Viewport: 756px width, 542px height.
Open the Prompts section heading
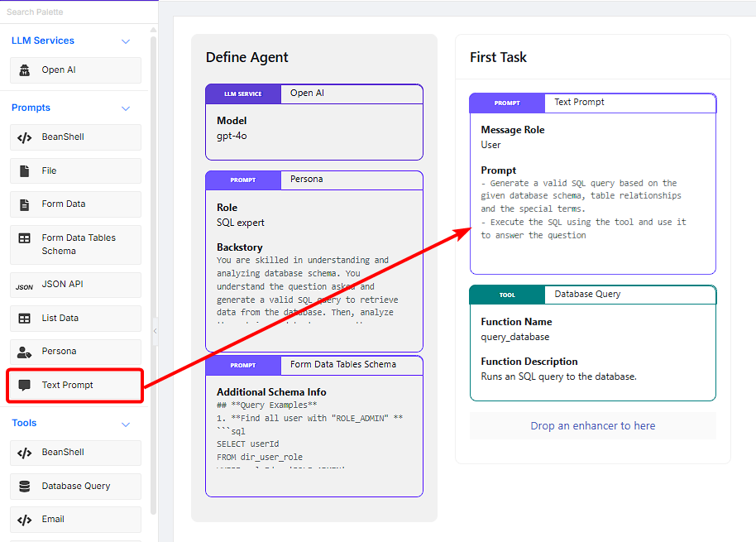coord(31,108)
